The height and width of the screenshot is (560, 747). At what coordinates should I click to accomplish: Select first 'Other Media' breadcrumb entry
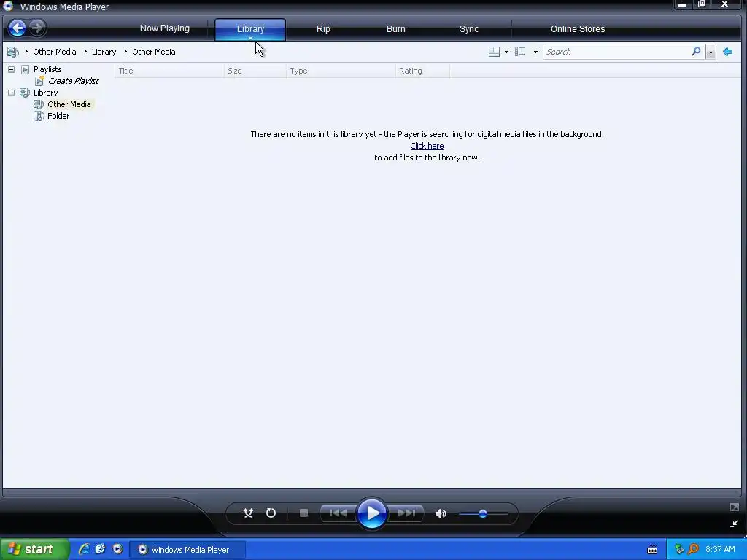[54, 52]
